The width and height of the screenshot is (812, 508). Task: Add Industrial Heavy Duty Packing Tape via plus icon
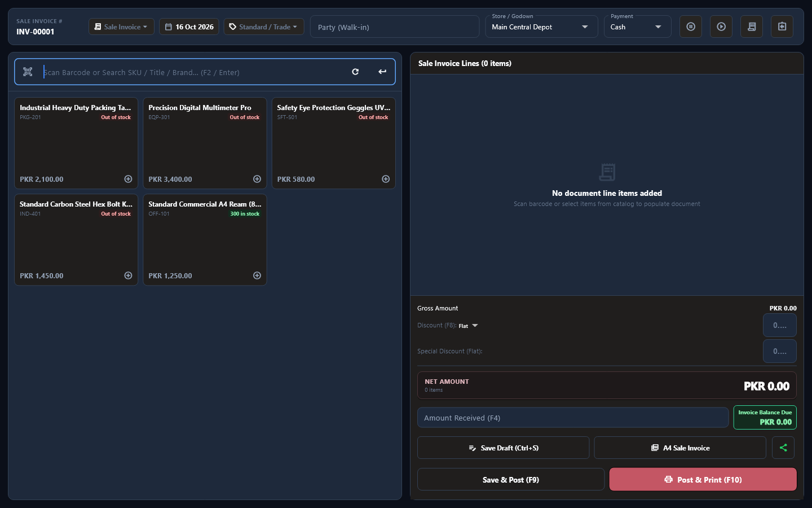coord(128,179)
